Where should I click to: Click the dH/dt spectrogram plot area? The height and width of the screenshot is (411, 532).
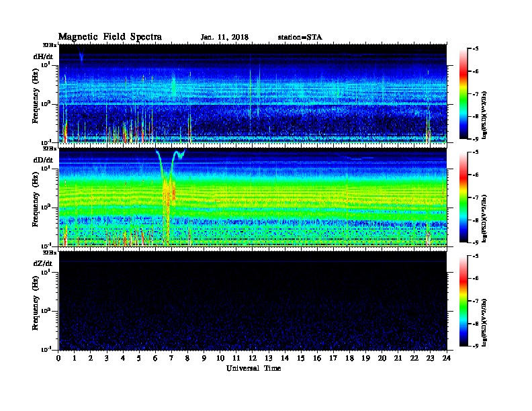(x=253, y=93)
